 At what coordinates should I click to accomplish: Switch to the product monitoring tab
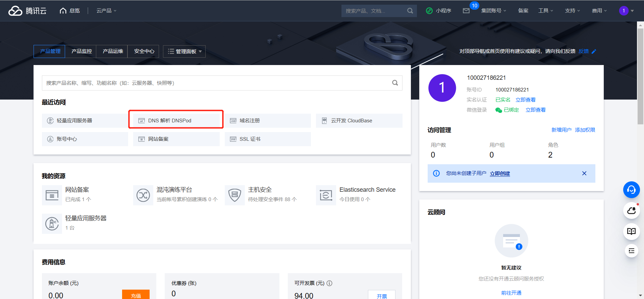pyautogui.click(x=82, y=51)
